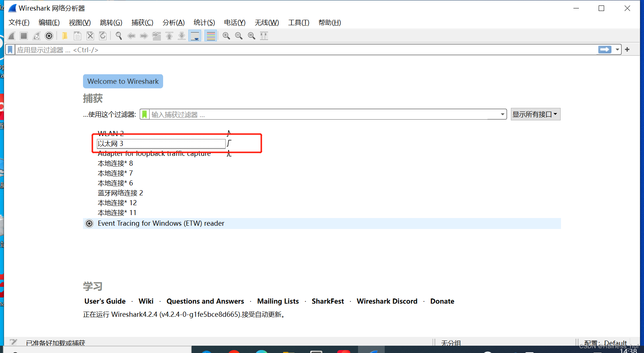Close capture file icon

click(x=90, y=36)
